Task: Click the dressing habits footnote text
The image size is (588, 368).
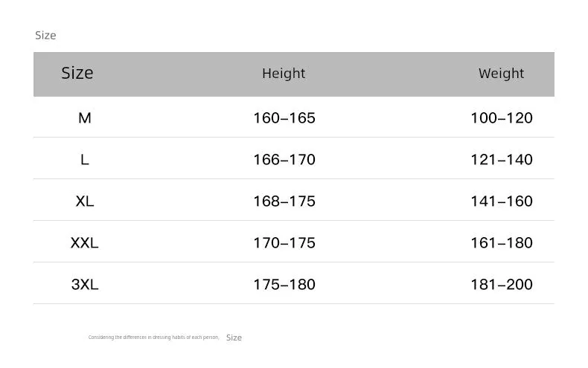Action: [x=154, y=338]
